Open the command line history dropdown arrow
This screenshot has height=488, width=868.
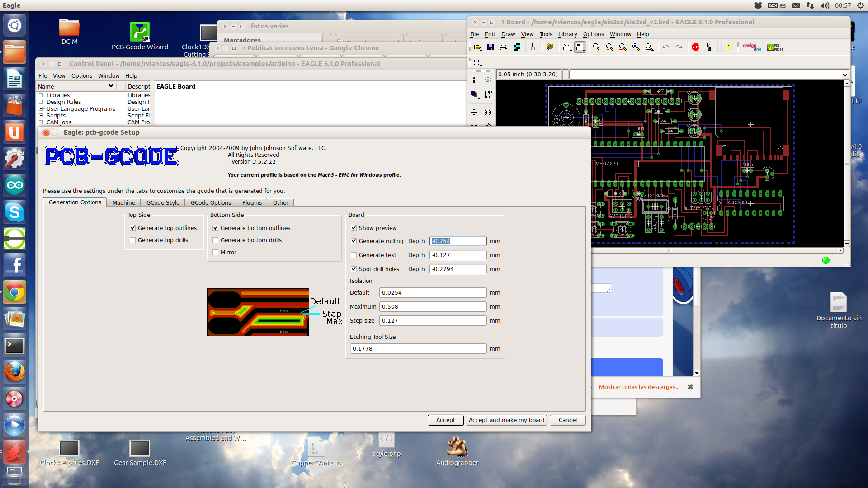pyautogui.click(x=844, y=75)
